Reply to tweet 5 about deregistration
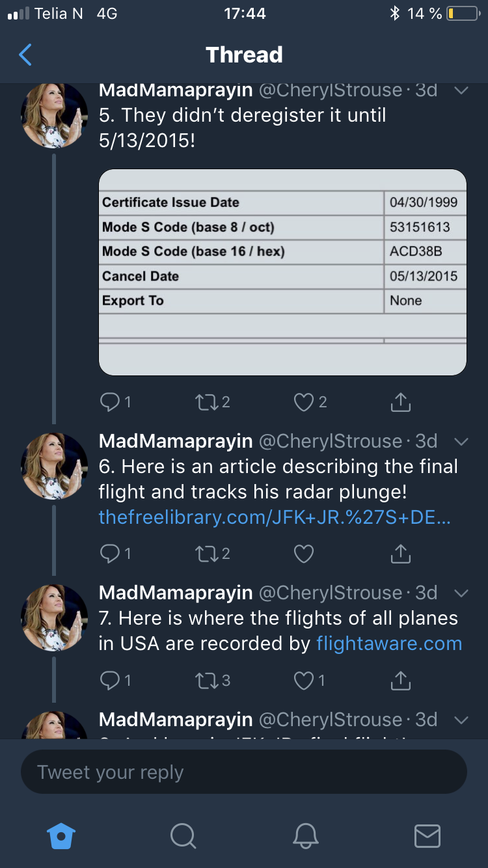 click(109, 403)
